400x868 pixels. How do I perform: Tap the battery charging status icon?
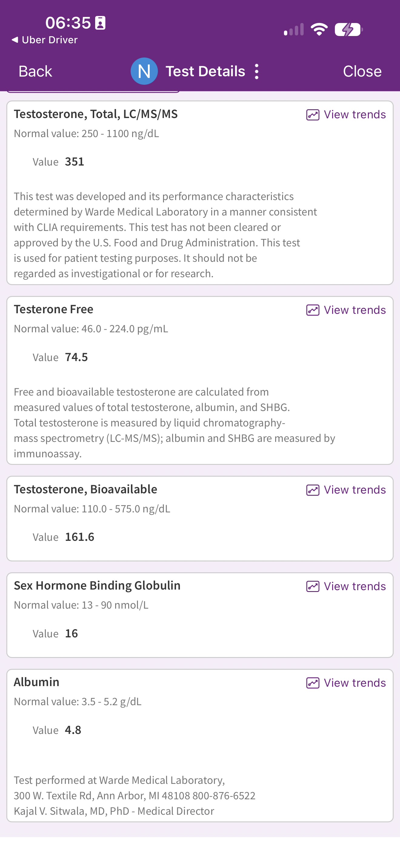coord(348,29)
